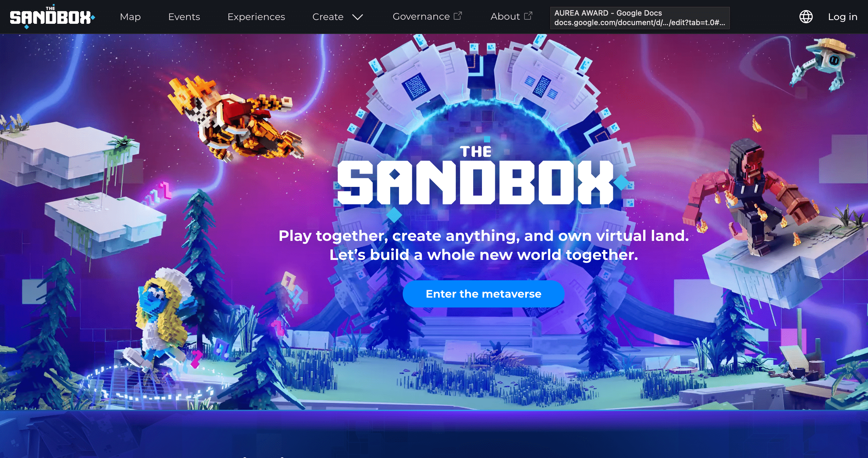This screenshot has height=458, width=868.
Task: Go to the Map page
Action: [x=130, y=17]
